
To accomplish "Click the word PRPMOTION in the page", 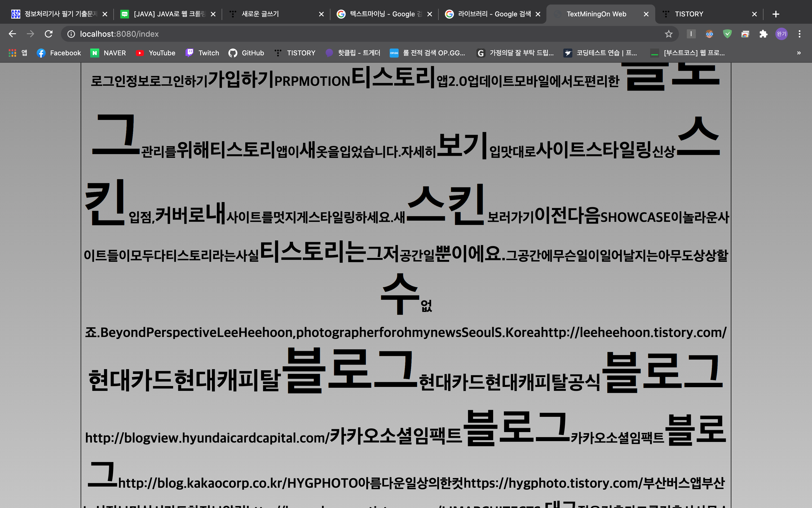I will tap(312, 81).
